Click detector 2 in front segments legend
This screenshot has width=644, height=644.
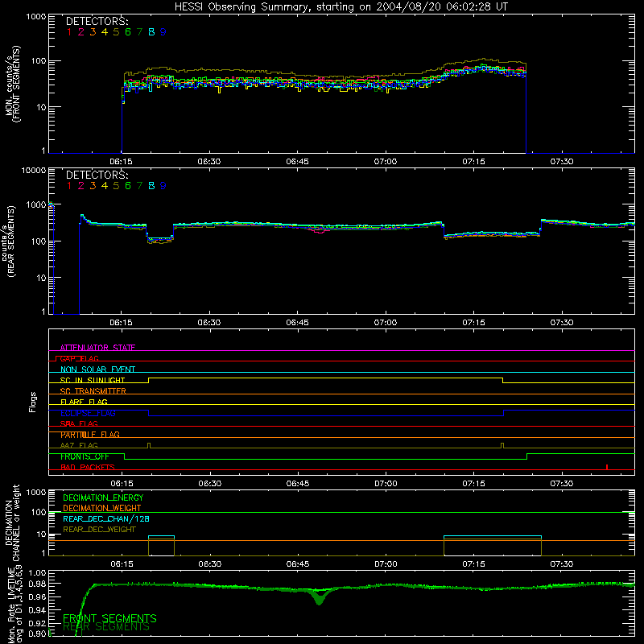[81, 32]
